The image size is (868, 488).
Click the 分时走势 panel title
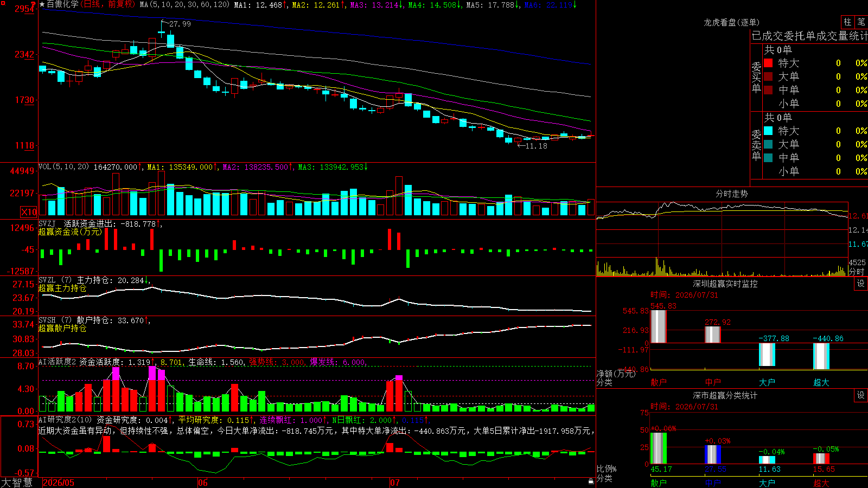(731, 194)
